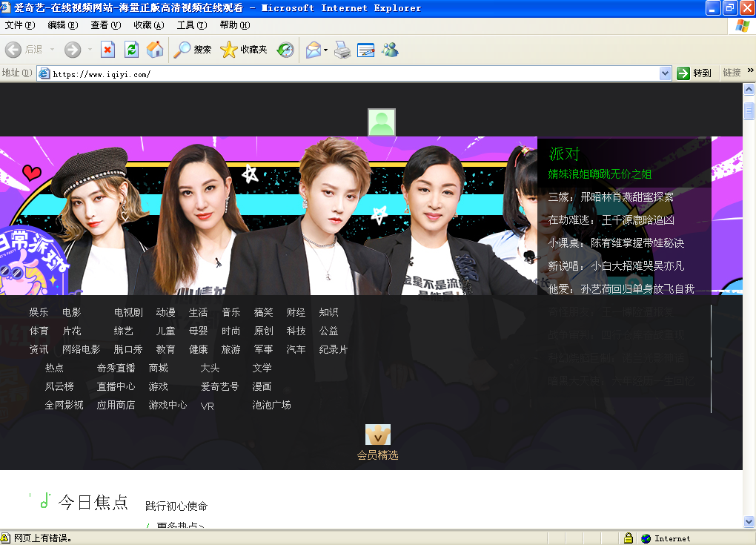The image size is (756, 545).
Task: Expand the Back button history arrow
Action: click(52, 49)
